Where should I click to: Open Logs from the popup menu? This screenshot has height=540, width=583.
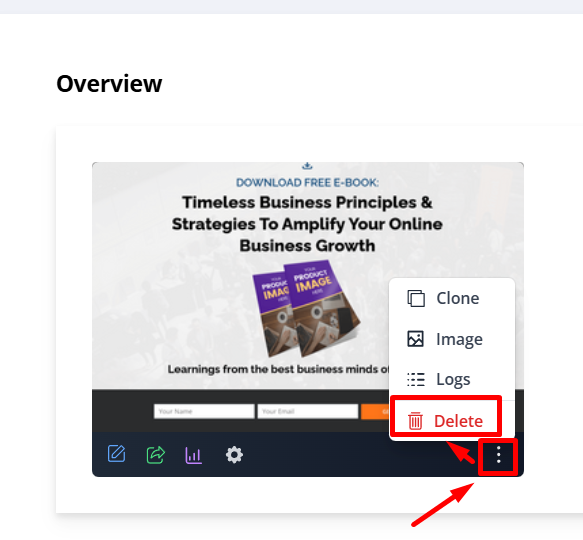[453, 379]
